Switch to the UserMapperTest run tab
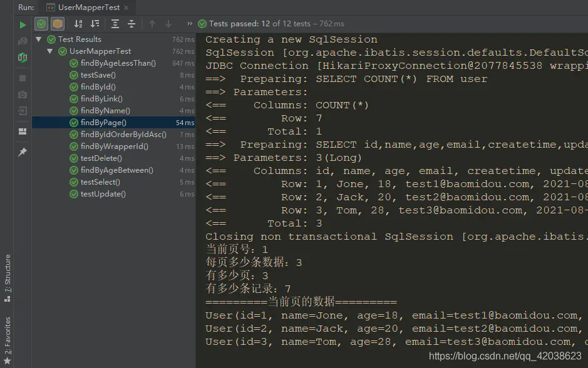 point(88,8)
